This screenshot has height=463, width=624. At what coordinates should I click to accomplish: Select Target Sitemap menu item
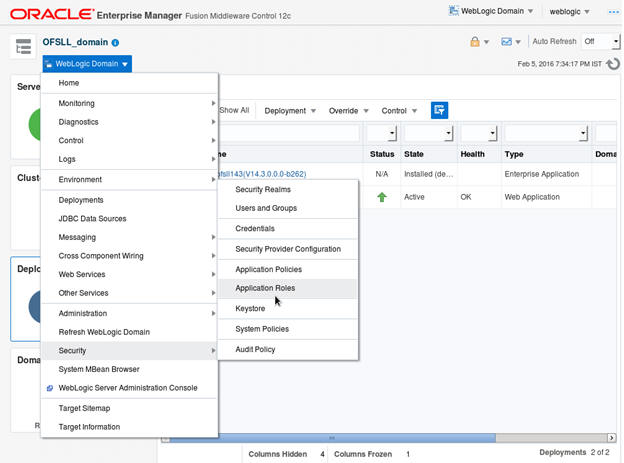click(x=129, y=408)
